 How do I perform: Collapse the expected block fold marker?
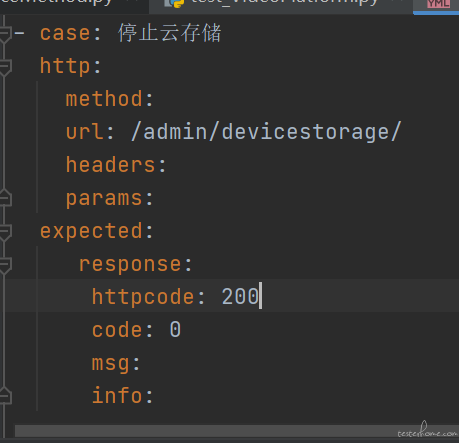pos(6,233)
